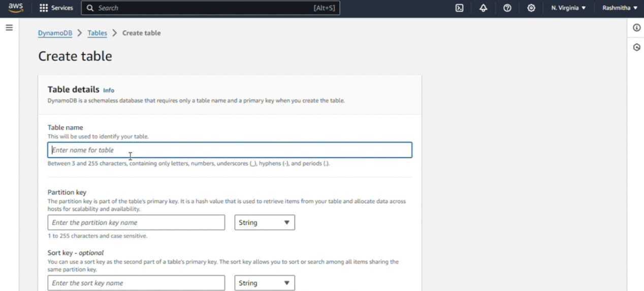644x291 pixels.
Task: Click the partition key name field
Action: (136, 222)
